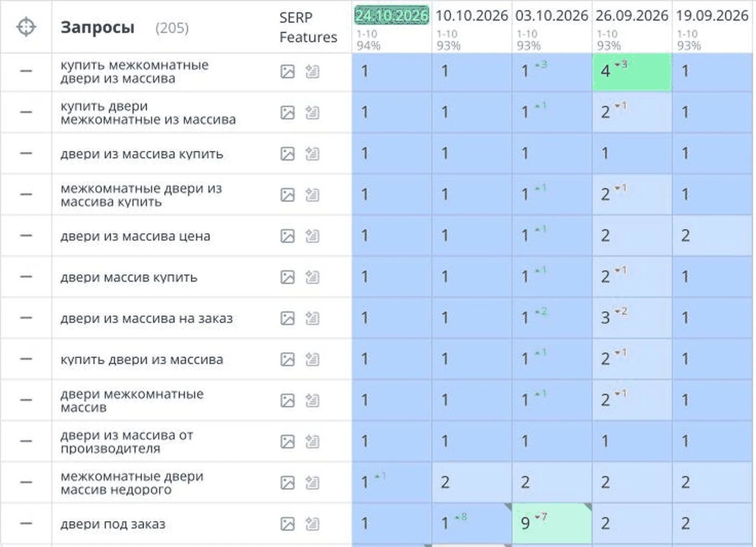Image resolution: width=756 pixels, height=547 pixels.
Task: Click the 'SERP Features' column header
Action: (x=308, y=27)
